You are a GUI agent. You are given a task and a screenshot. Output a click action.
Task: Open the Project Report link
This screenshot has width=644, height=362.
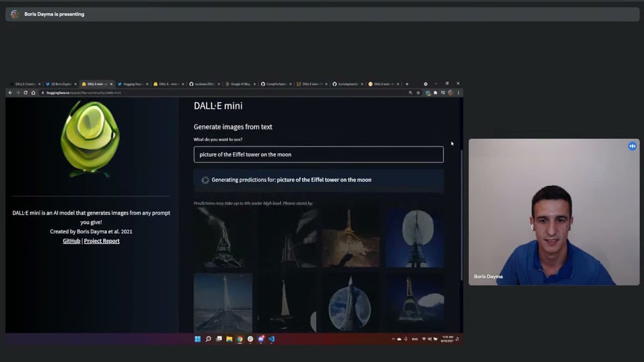[x=102, y=241]
